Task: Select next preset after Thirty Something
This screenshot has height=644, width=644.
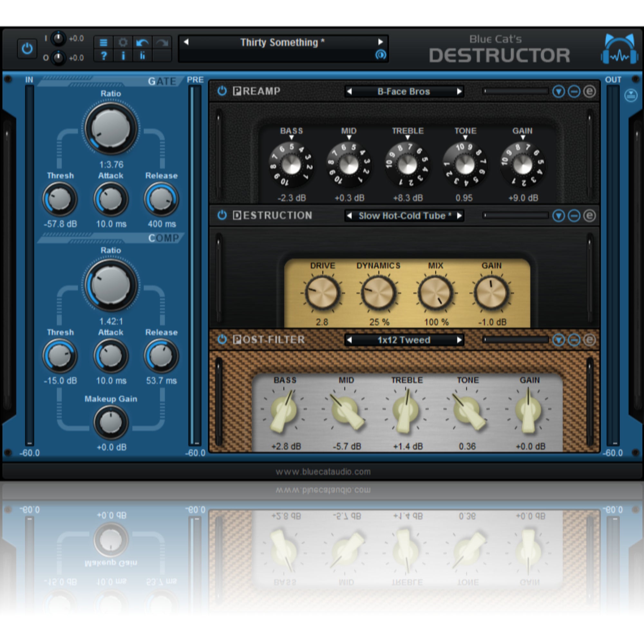Action: [x=380, y=42]
